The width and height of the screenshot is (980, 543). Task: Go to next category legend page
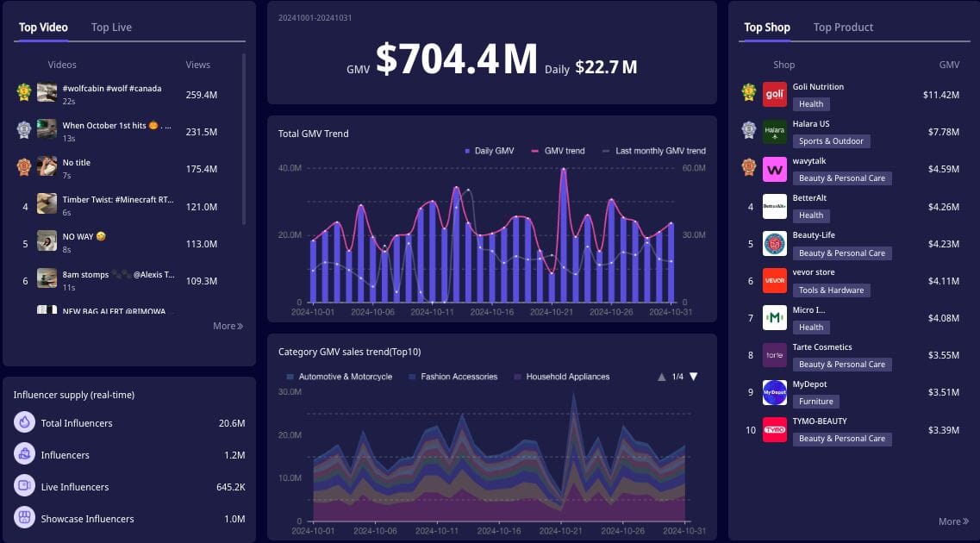(693, 377)
